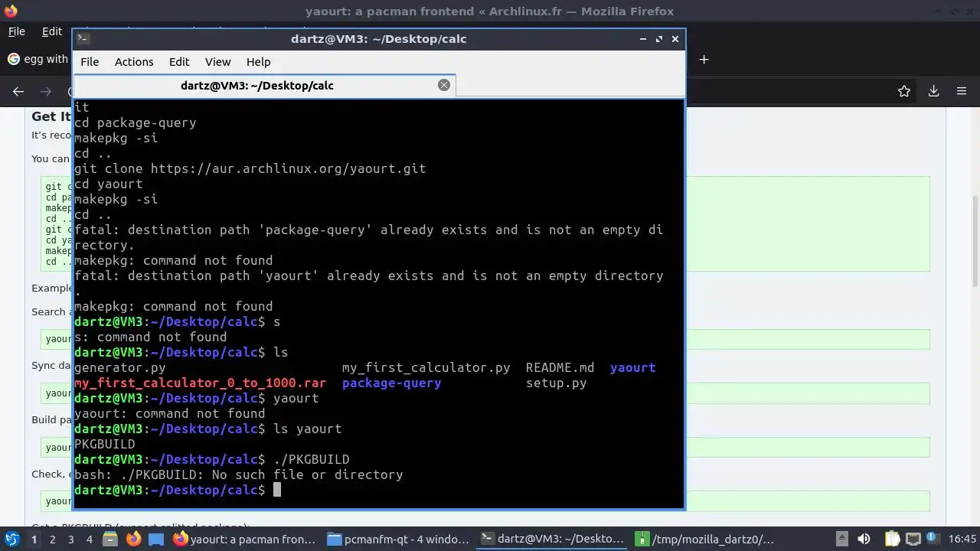Click 'bash: ./PKGBUILD: No such file' error line
Viewport: 980px width, 551px height.
click(238, 474)
